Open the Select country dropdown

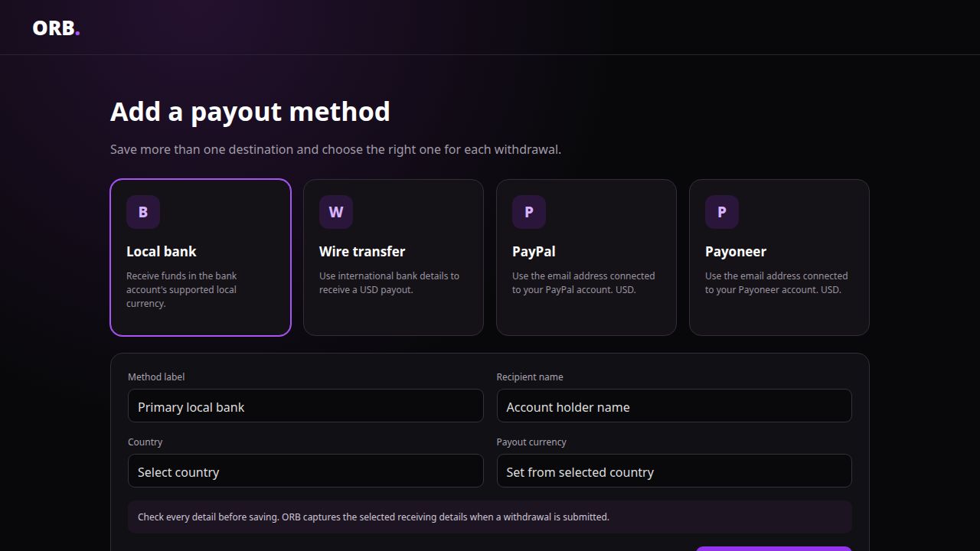coord(305,471)
